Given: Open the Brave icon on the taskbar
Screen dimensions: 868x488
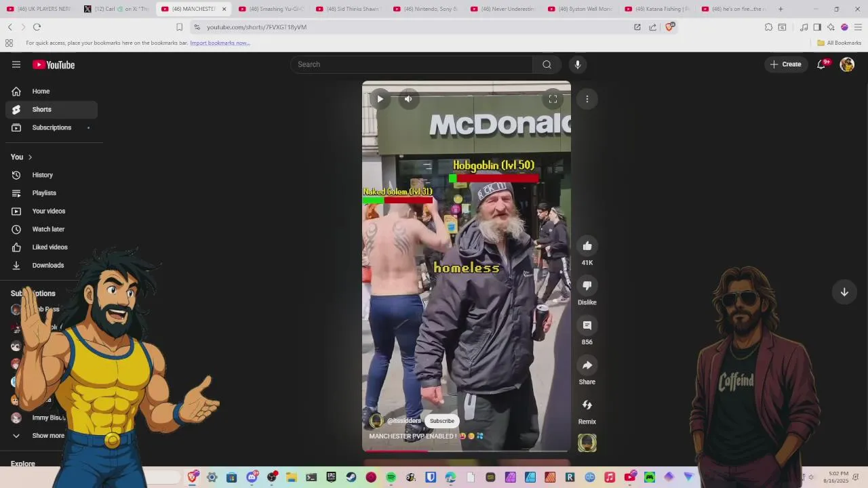Looking at the screenshot, I should 193,477.
